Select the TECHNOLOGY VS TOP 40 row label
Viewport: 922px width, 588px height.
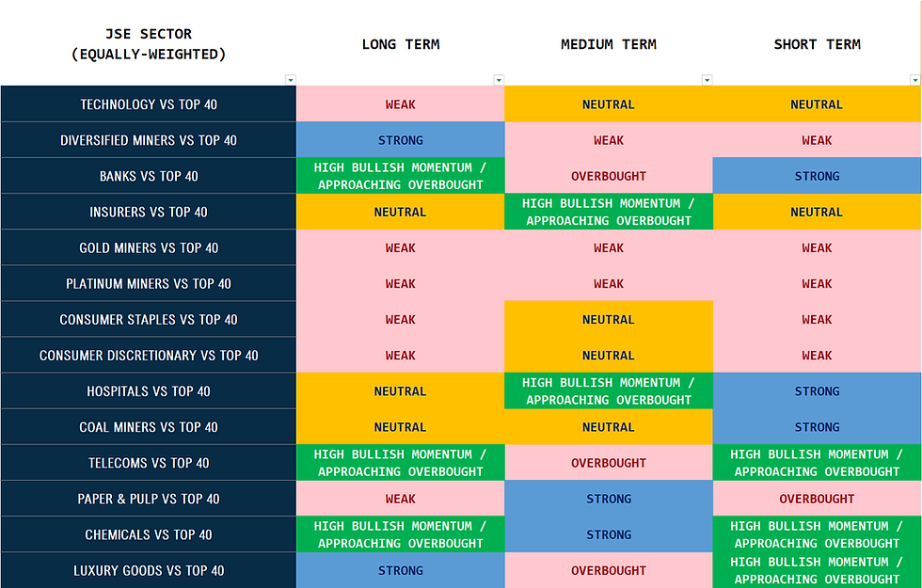(x=149, y=104)
